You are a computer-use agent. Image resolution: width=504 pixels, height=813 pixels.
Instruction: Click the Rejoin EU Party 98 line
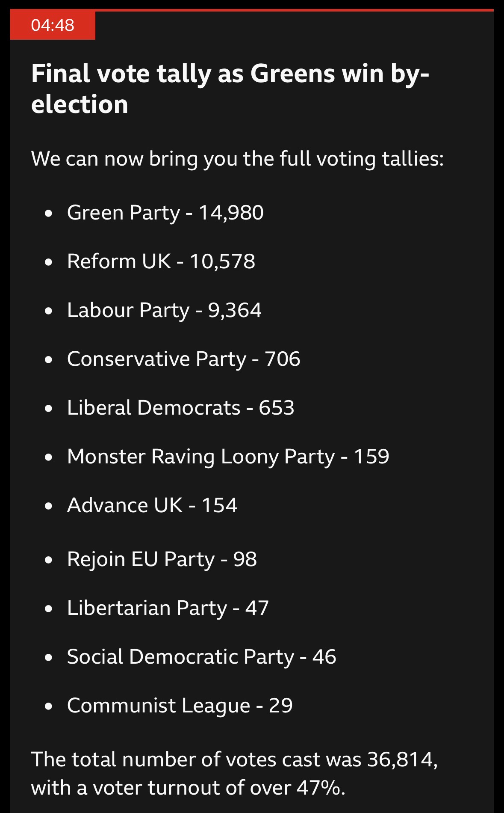[x=162, y=559]
